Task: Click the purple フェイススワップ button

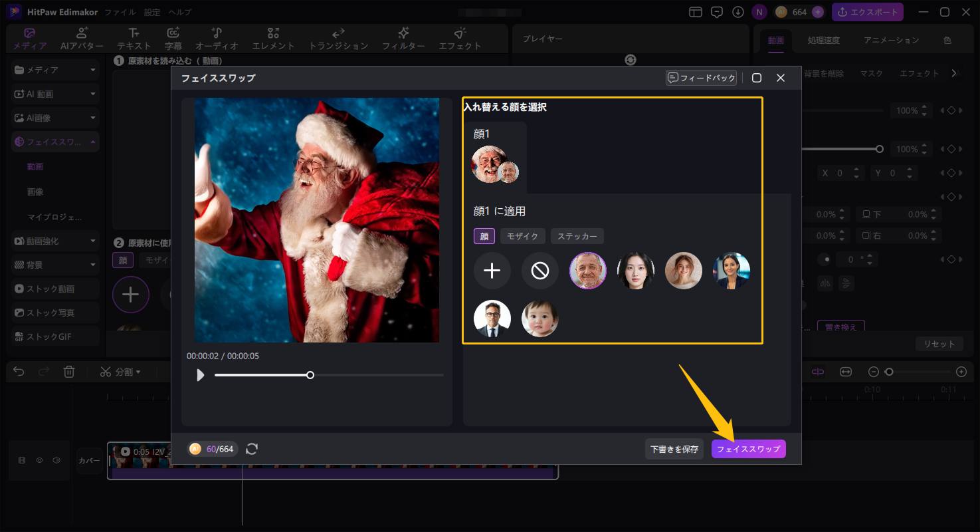Action: pos(748,449)
